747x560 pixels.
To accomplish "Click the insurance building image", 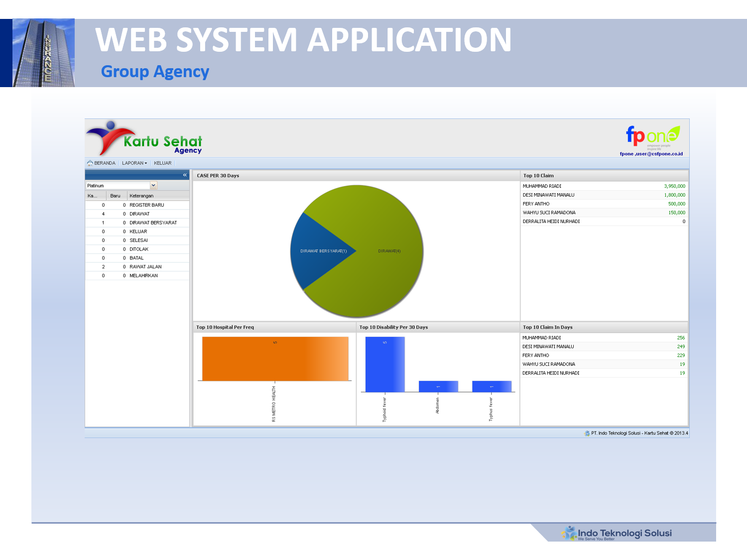I will [43, 53].
